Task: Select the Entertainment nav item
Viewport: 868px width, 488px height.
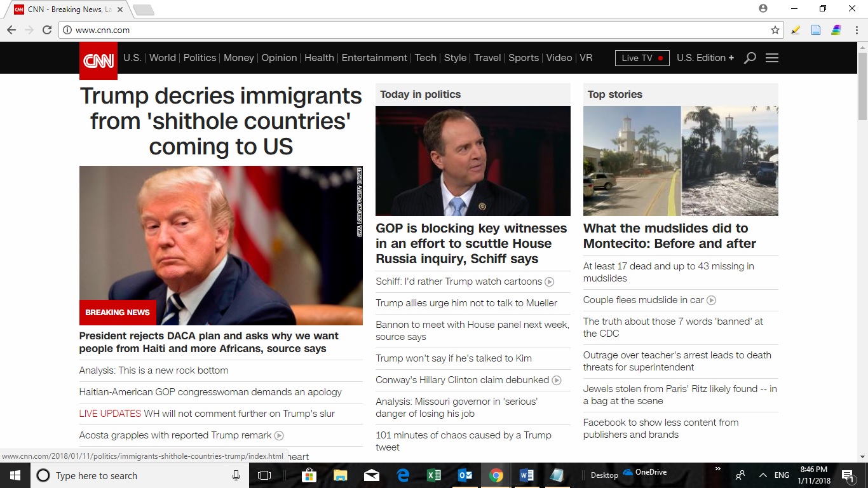Action: point(374,58)
